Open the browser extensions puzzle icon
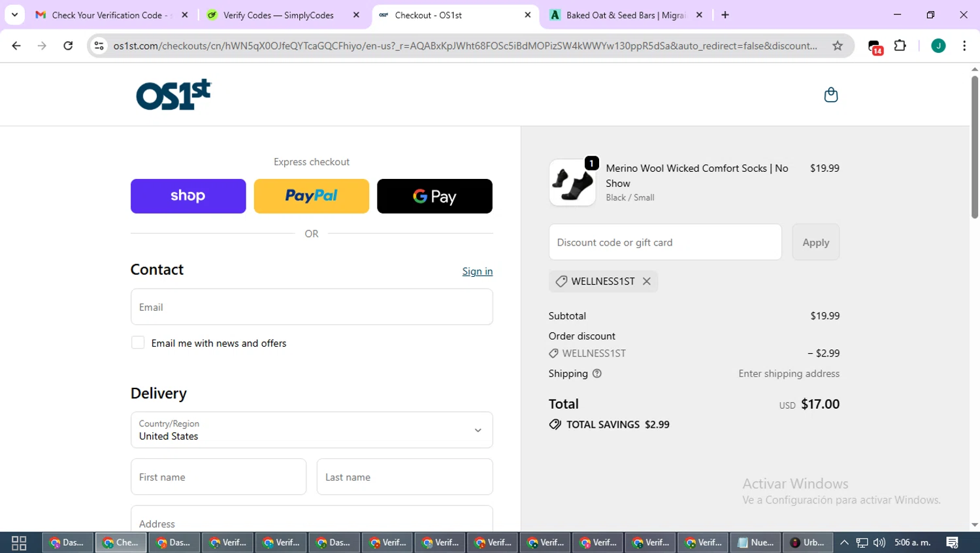980x553 pixels. [900, 46]
